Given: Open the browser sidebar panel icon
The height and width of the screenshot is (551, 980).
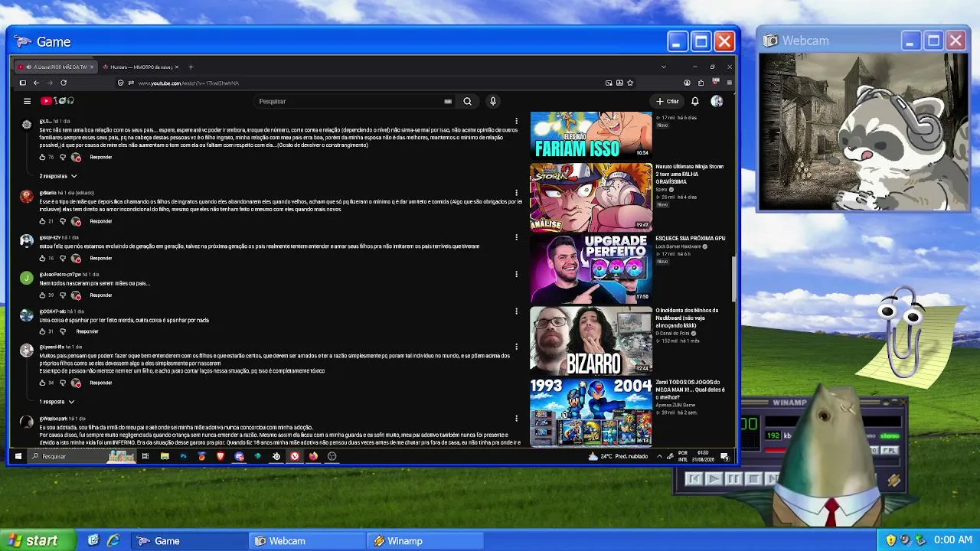Looking at the screenshot, I should pos(22,83).
